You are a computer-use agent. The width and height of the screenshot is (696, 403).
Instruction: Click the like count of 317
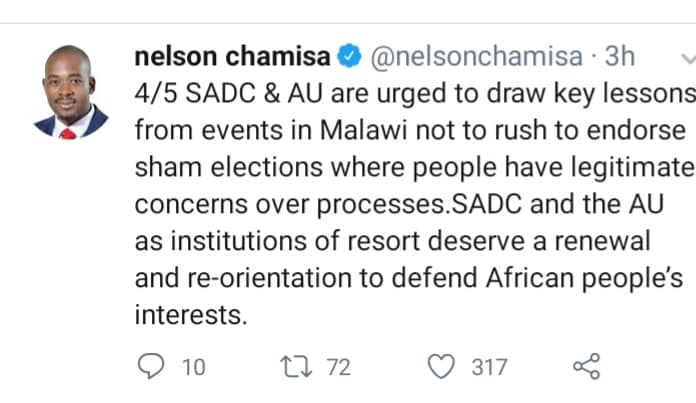click(x=489, y=368)
